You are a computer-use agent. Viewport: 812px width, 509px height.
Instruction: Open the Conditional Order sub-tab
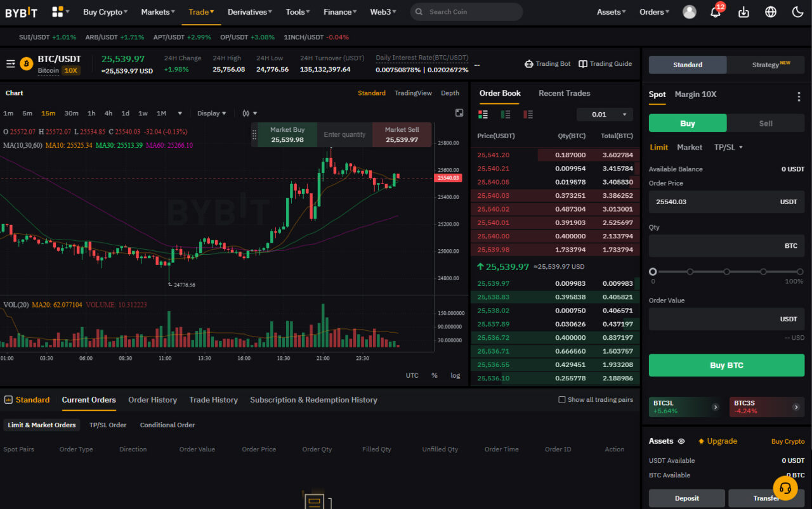[x=167, y=425]
